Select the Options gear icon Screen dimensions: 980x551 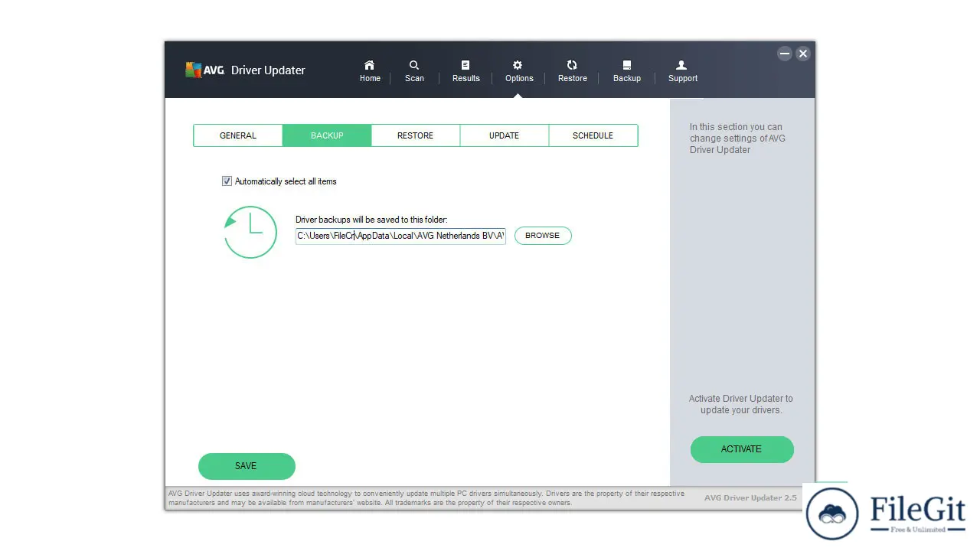tap(518, 65)
